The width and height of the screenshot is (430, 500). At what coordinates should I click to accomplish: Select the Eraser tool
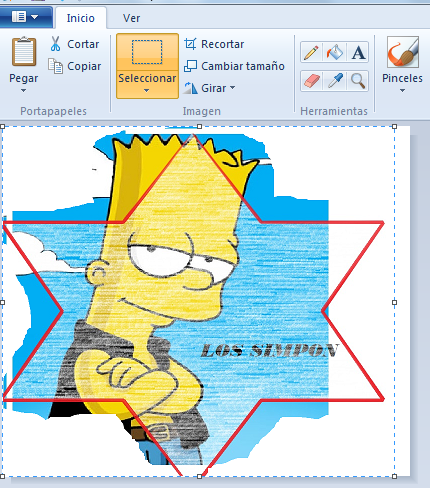click(x=311, y=81)
